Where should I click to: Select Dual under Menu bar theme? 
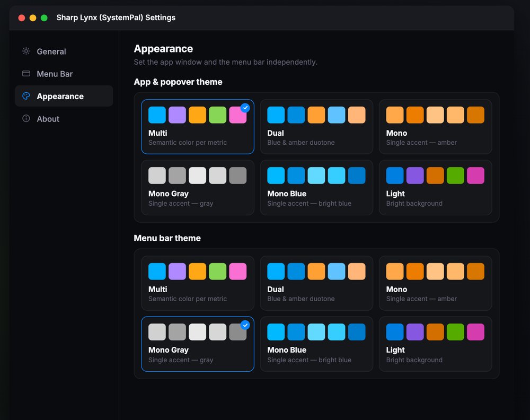point(316,283)
